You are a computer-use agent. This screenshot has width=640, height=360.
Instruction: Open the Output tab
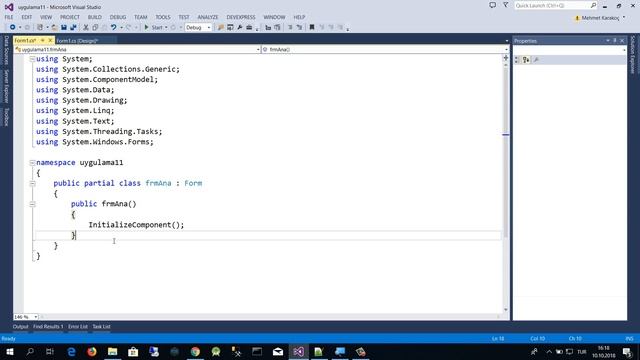20,327
